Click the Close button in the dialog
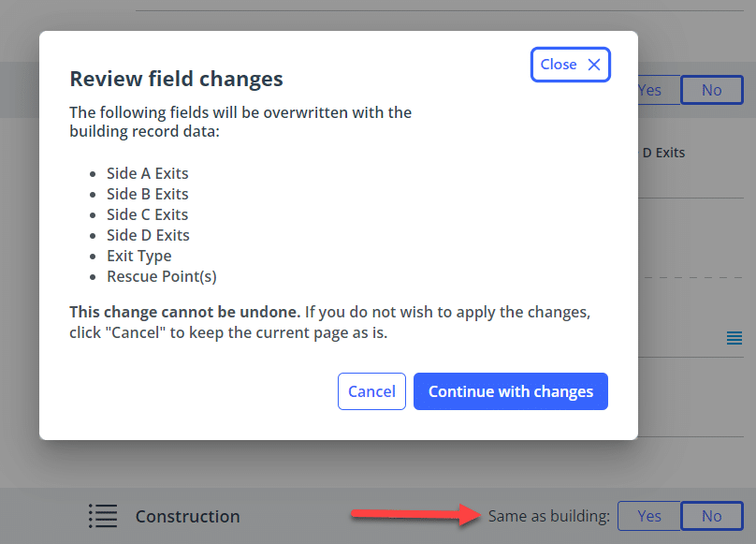This screenshot has width=756, height=544. (560, 65)
